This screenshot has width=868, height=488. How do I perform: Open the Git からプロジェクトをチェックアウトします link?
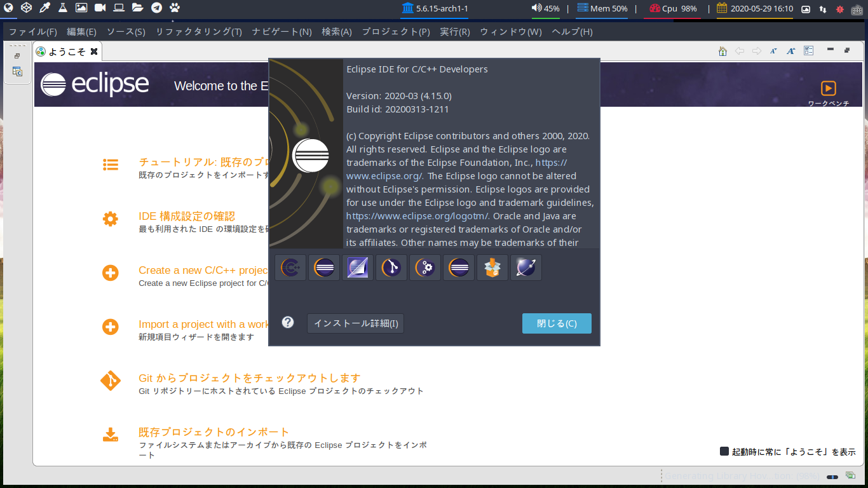(249, 378)
